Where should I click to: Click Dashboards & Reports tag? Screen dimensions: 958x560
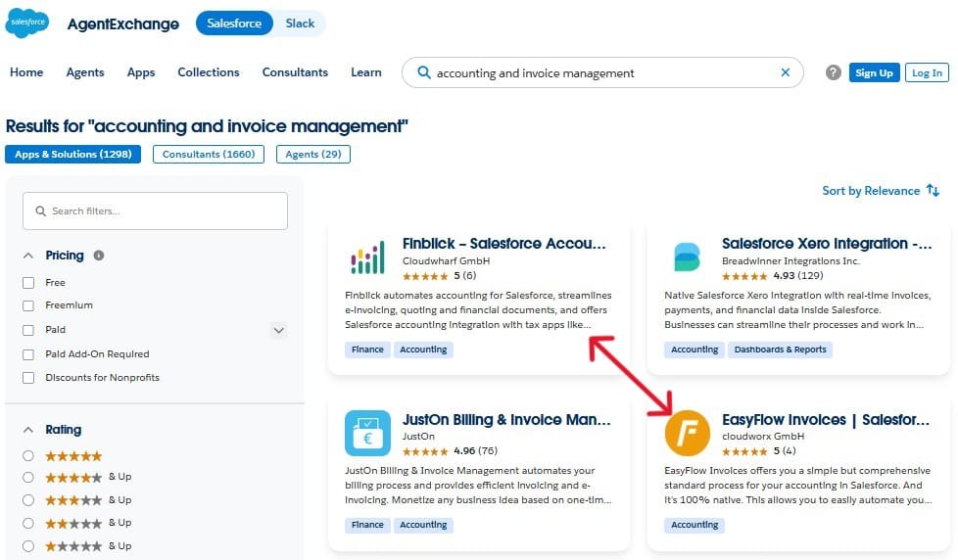point(780,350)
